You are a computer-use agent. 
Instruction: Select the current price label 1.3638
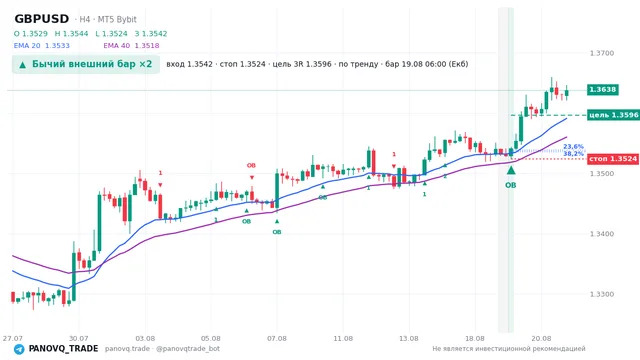603,90
